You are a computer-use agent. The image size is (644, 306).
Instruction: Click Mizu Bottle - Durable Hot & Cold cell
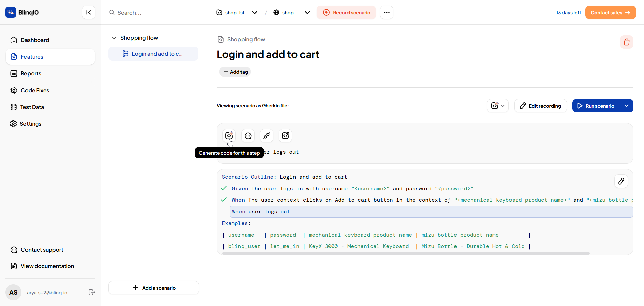[x=473, y=246]
